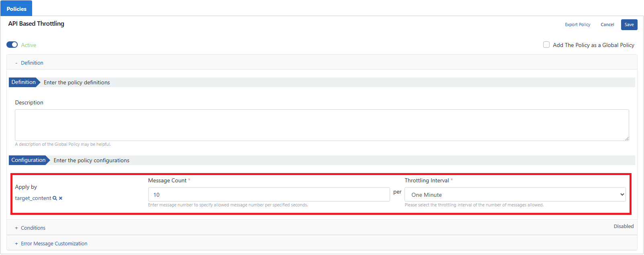
Task: Collapse the Definition section
Action: click(32, 63)
